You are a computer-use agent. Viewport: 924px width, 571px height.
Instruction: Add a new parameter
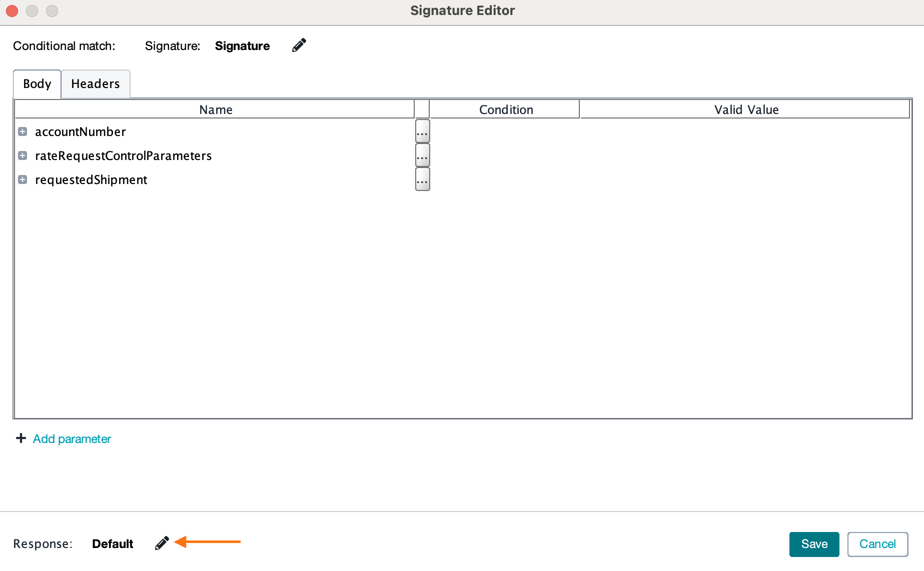click(72, 438)
